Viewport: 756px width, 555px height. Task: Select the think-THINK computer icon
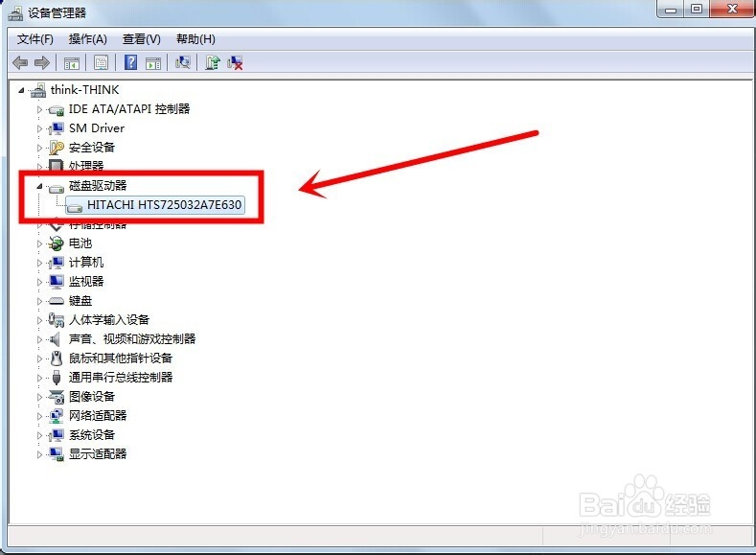tap(38, 90)
